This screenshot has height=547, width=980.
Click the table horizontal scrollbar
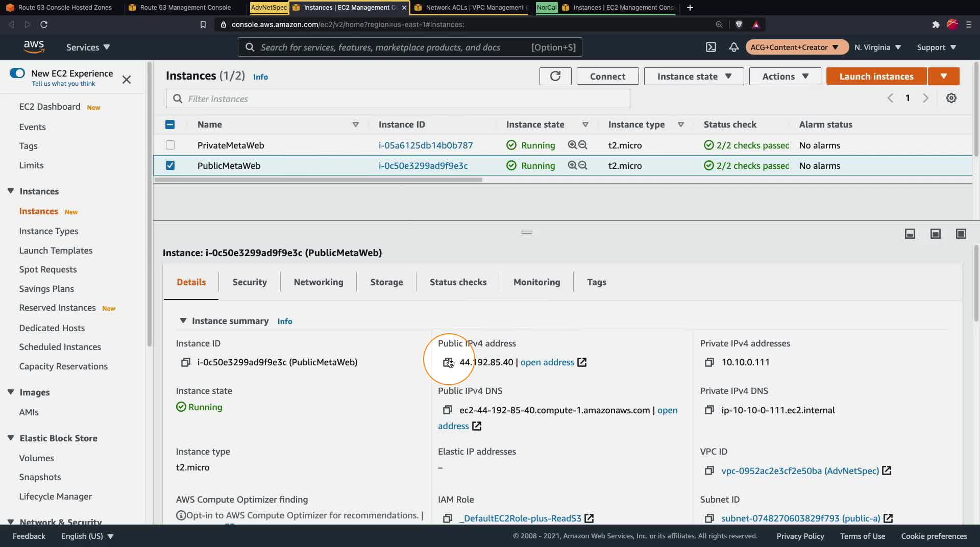pyautogui.click(x=318, y=180)
